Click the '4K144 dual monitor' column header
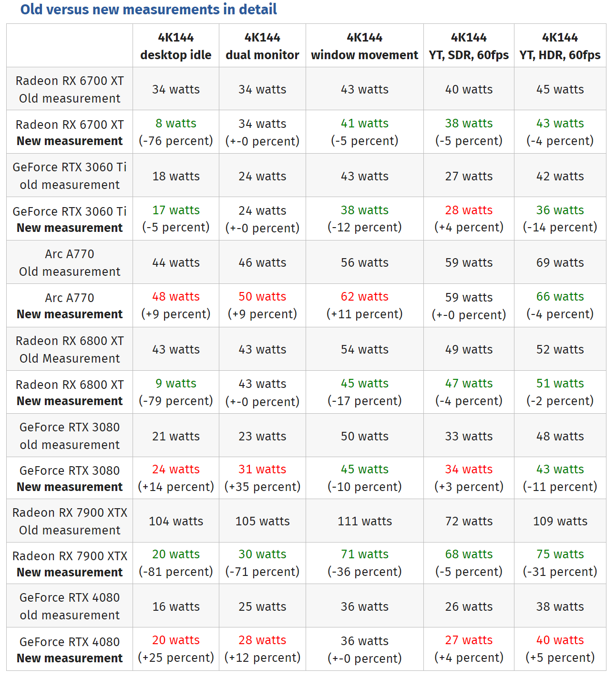Screen dimensions: 616x679 click(262, 46)
